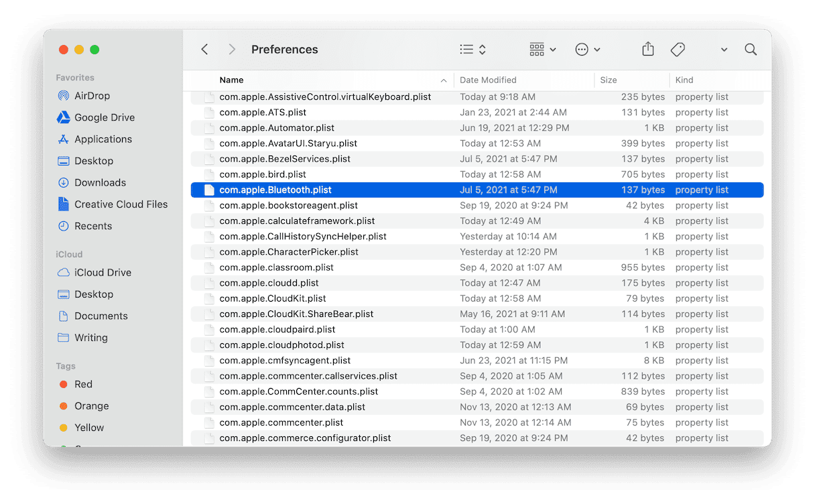Select com.apple.bookstoreagent.plist file

coord(477,206)
